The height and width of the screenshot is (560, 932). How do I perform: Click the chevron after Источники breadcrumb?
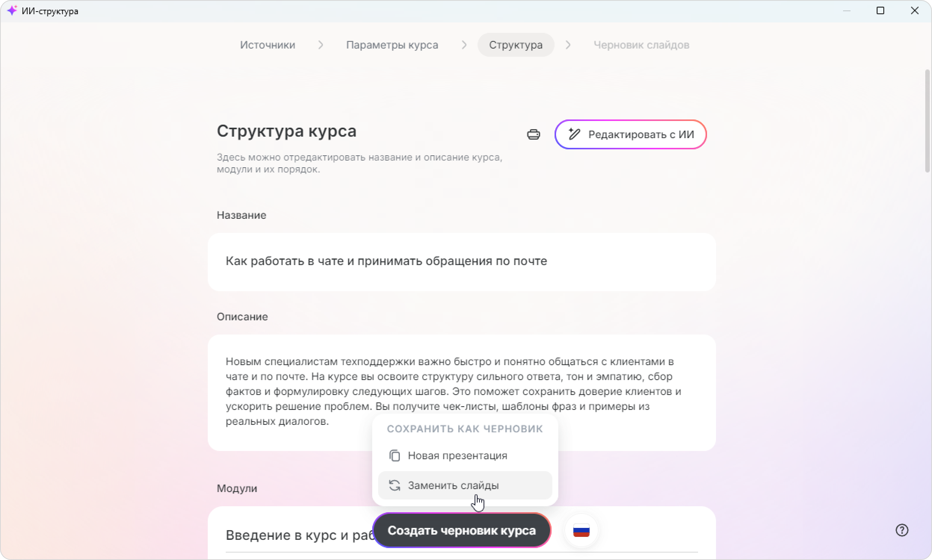(321, 45)
